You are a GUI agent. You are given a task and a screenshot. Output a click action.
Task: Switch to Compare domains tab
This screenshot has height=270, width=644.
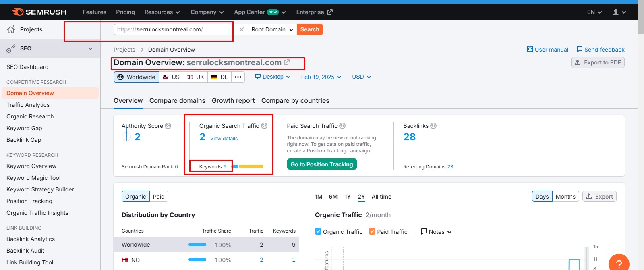tap(177, 100)
